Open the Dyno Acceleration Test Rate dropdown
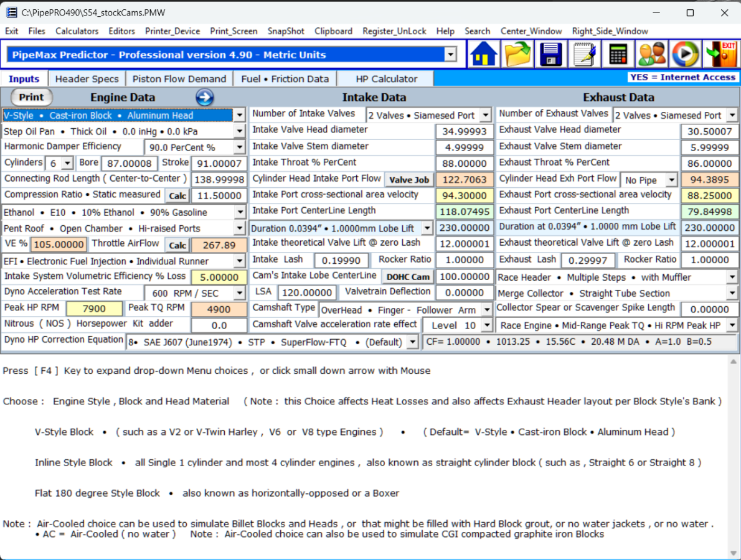The image size is (741, 560). pyautogui.click(x=240, y=293)
